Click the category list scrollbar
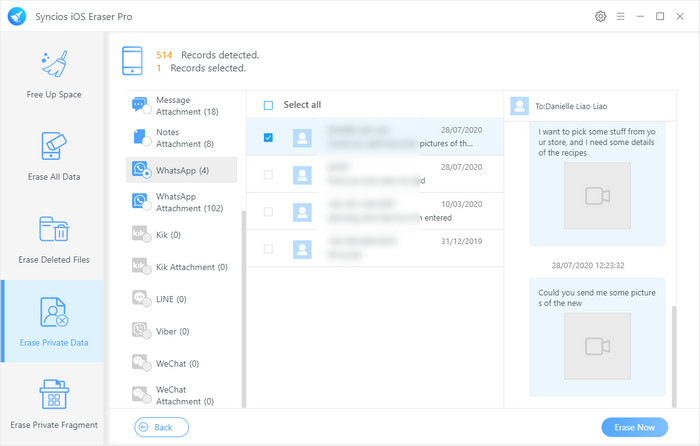 tap(244, 309)
